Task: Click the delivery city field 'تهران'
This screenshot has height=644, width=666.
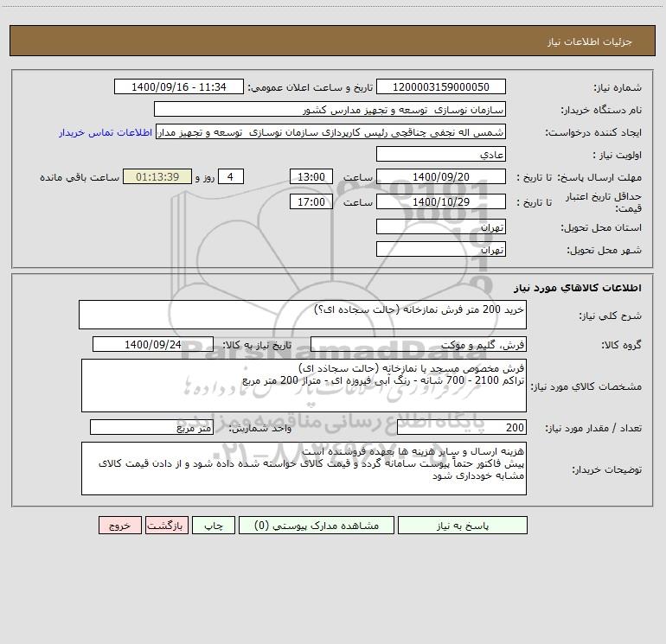Action: click(441, 249)
